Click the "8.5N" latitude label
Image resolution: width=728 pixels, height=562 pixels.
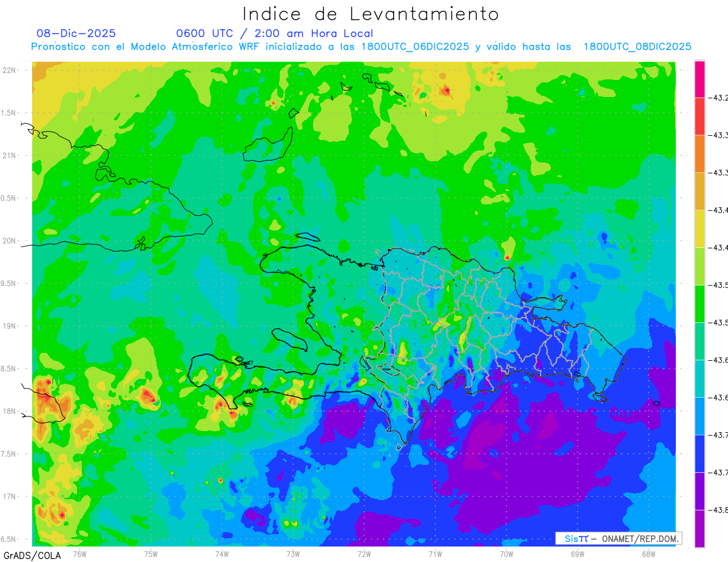point(9,369)
